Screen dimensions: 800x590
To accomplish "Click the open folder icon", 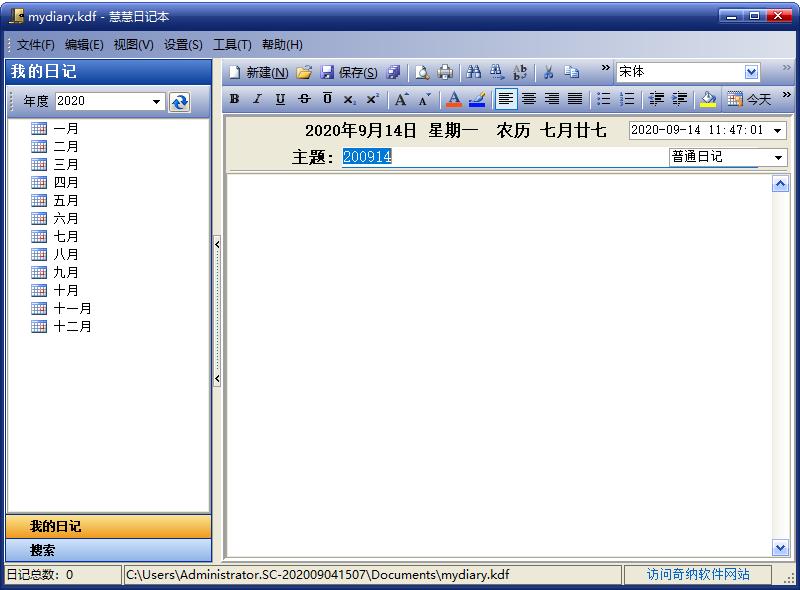I will click(x=304, y=72).
